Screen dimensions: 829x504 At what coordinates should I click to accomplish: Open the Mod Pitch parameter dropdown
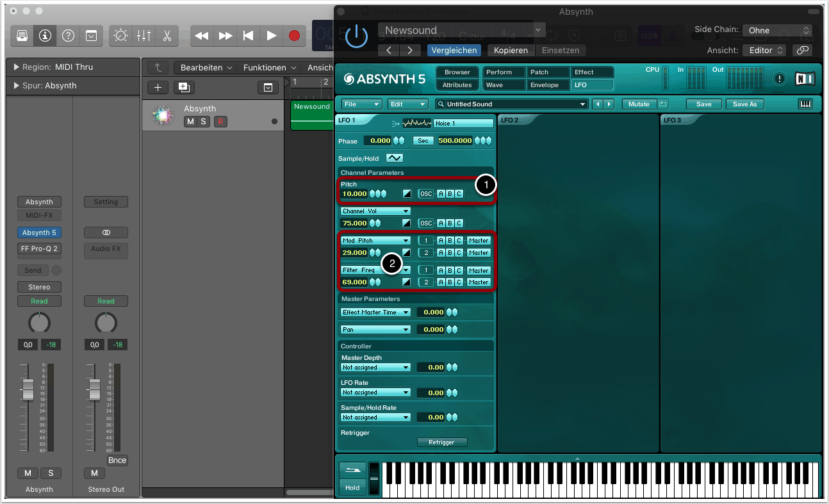pos(375,241)
